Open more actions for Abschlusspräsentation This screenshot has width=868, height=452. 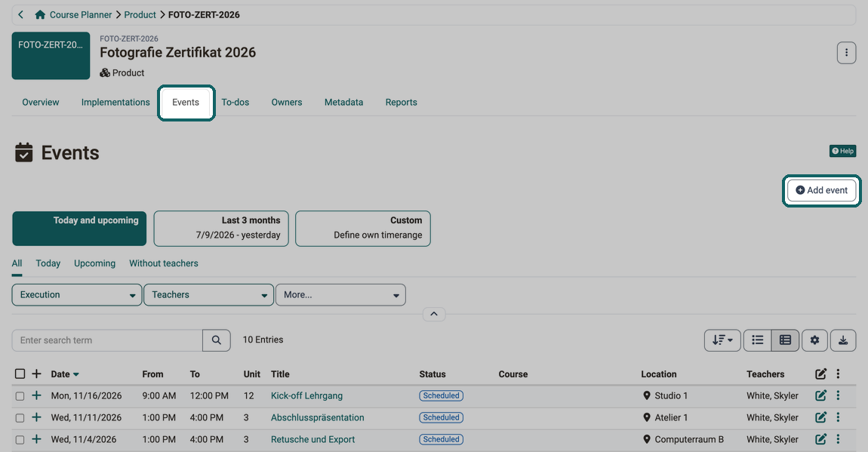(x=838, y=417)
